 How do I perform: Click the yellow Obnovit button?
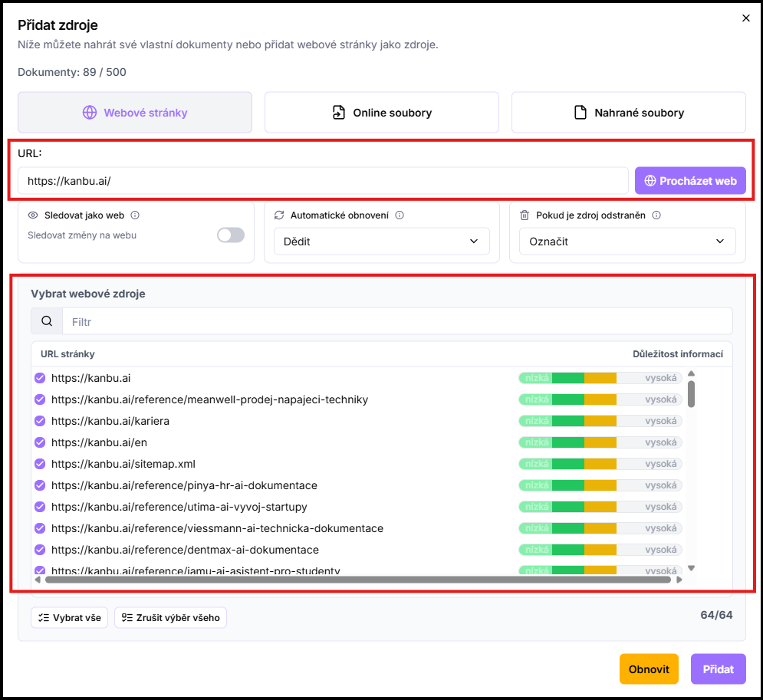[649, 669]
